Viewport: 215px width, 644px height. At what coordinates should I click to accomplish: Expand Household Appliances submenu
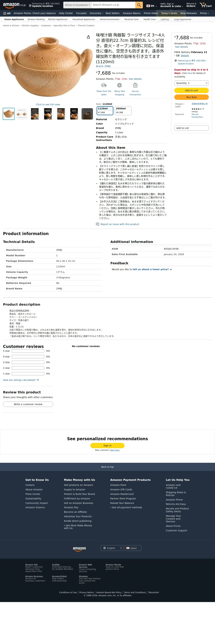click(x=84, y=19)
